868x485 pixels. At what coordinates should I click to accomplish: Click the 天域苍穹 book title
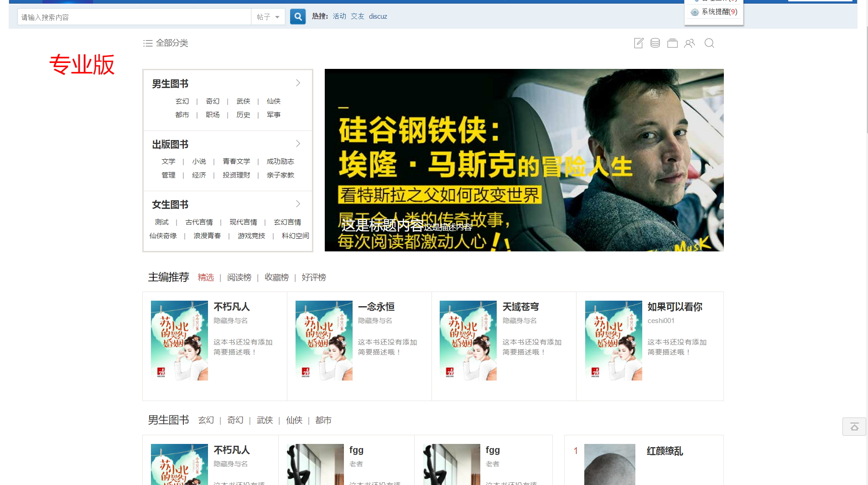[520, 307]
